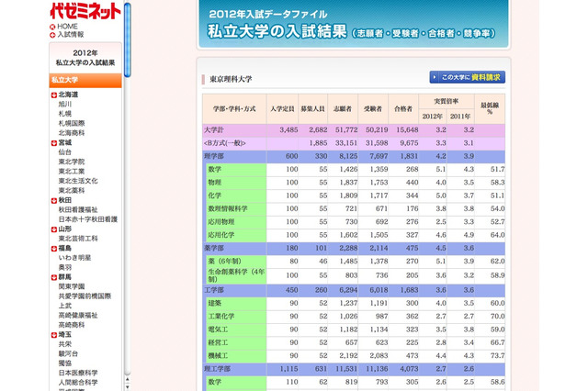Click the HOME link

coord(67,27)
